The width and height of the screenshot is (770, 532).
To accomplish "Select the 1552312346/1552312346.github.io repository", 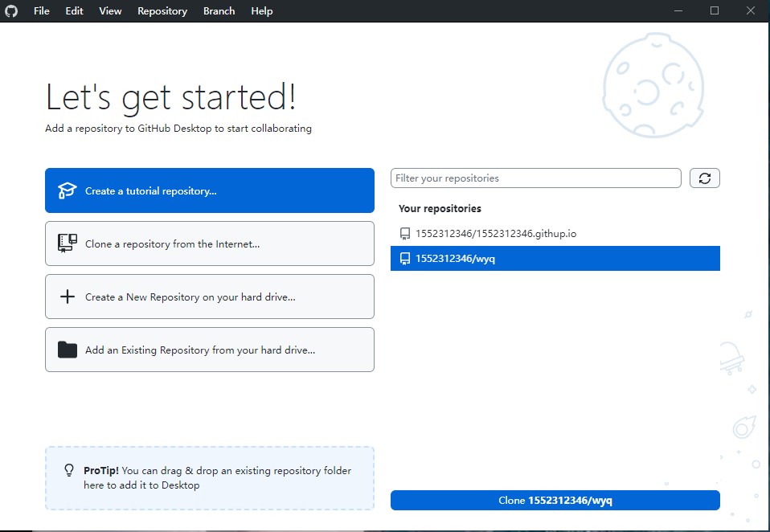I will pos(496,234).
